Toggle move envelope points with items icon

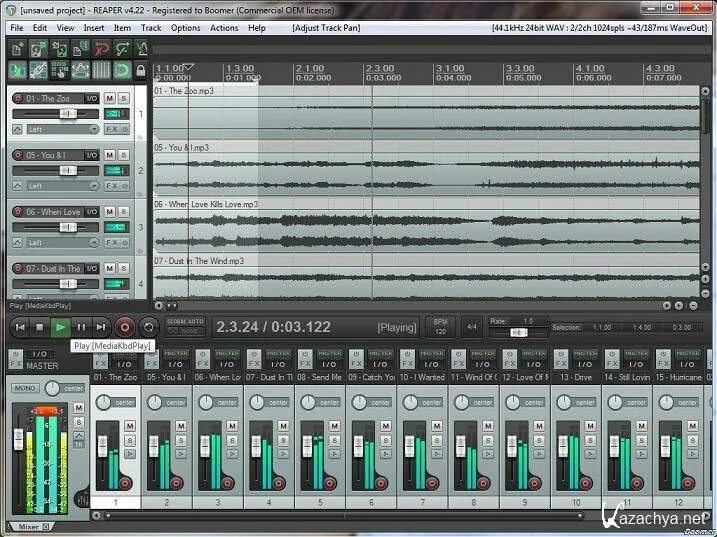[x=80, y=70]
